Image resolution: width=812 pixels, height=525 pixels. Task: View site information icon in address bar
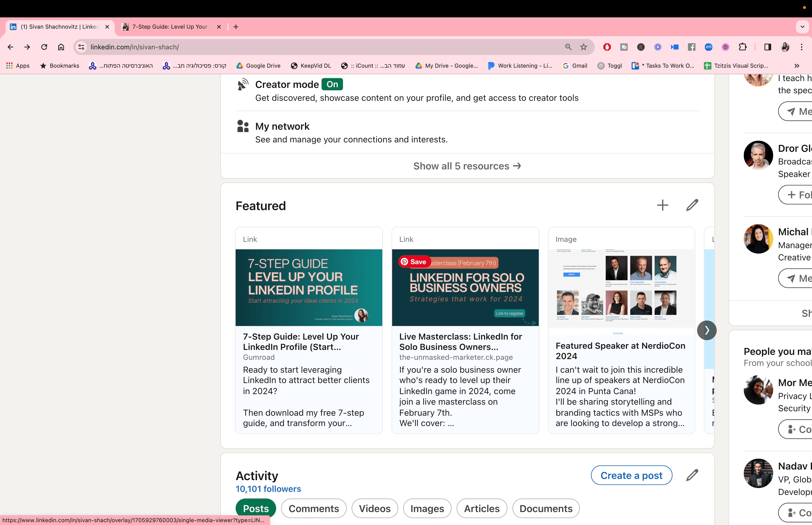[82, 47]
